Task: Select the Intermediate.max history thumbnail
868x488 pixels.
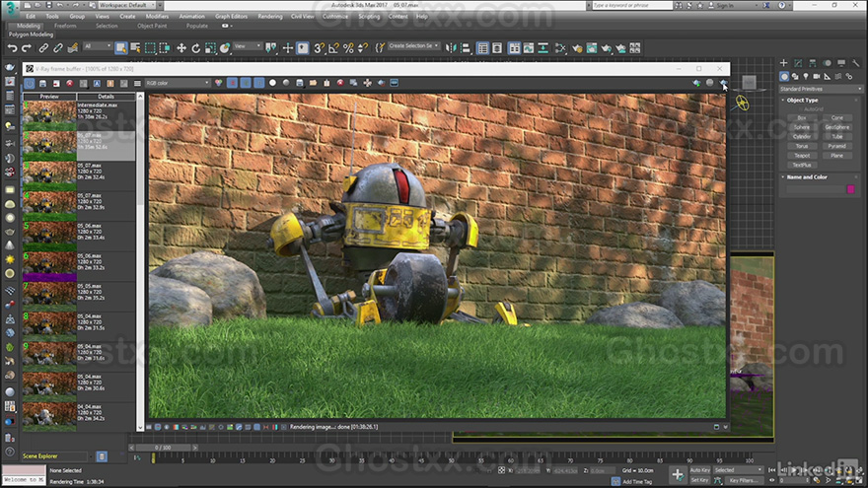Action: (x=49, y=115)
